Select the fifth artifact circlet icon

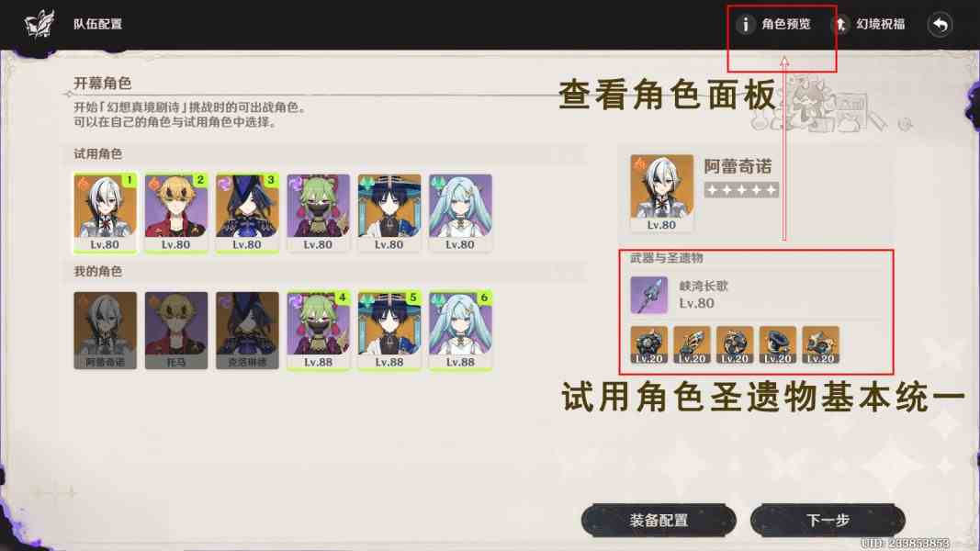pyautogui.click(x=820, y=344)
